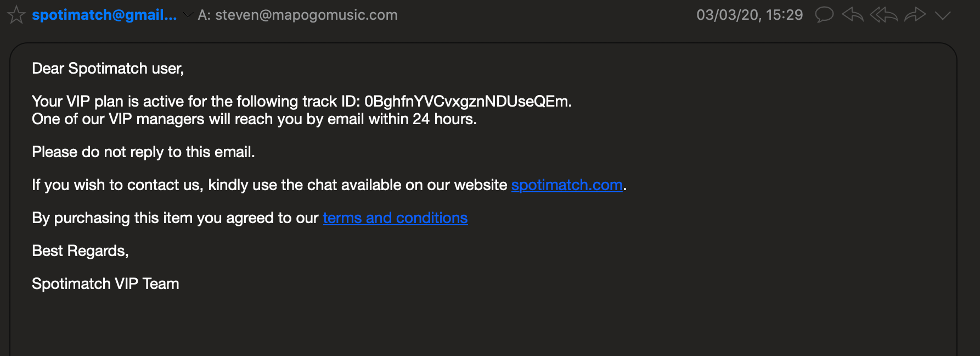
Task: Open more actions chevron beside the forward icon
Action: 943,15
